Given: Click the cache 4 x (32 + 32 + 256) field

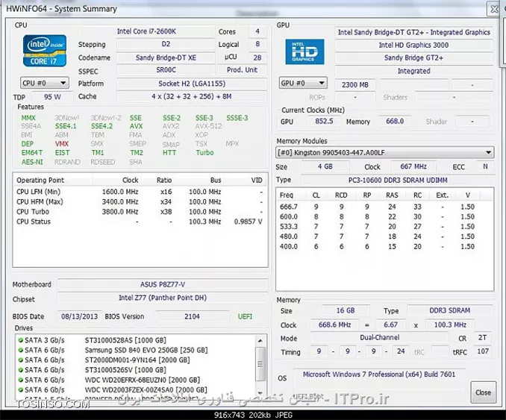Looking at the screenshot, I should click(x=192, y=96).
